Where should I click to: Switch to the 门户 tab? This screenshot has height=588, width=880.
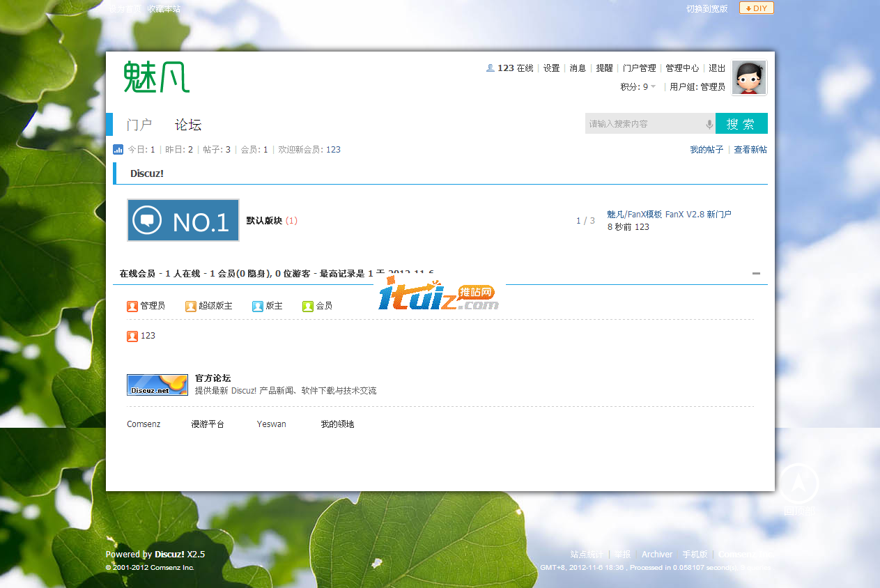140,124
